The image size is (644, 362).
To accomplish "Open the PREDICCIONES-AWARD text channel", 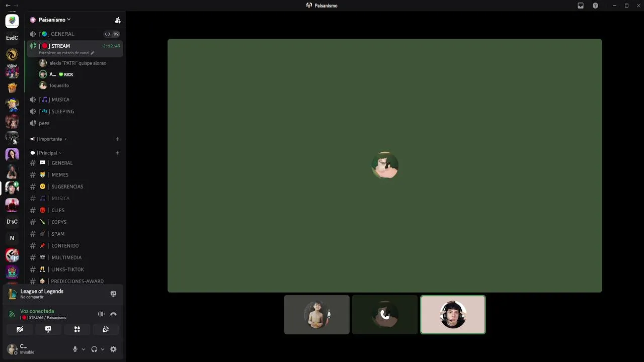I will [74, 282].
